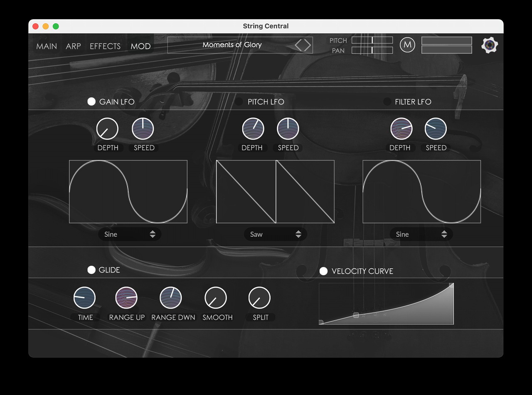Open Filter LFO Sine waveform dropdown
The height and width of the screenshot is (395, 532).
pos(421,234)
